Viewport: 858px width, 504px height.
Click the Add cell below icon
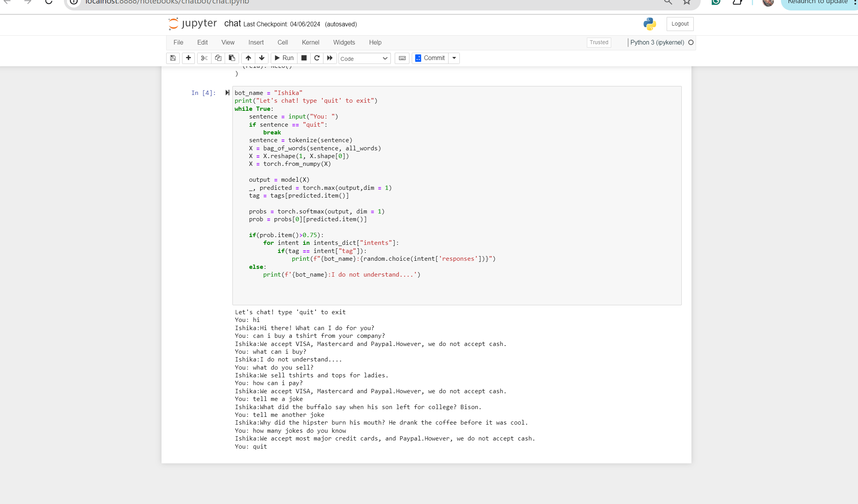coord(187,58)
